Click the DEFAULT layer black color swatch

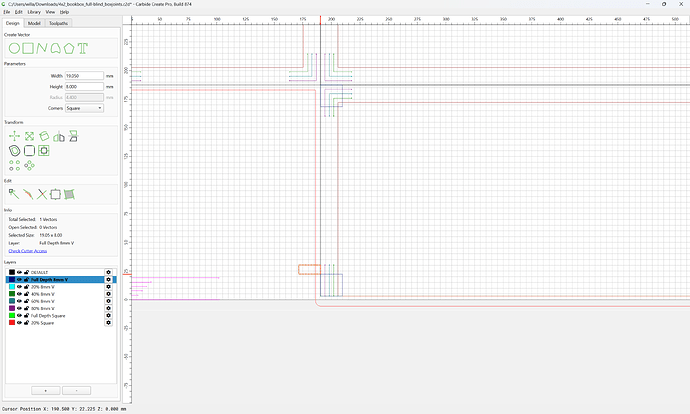(12, 272)
